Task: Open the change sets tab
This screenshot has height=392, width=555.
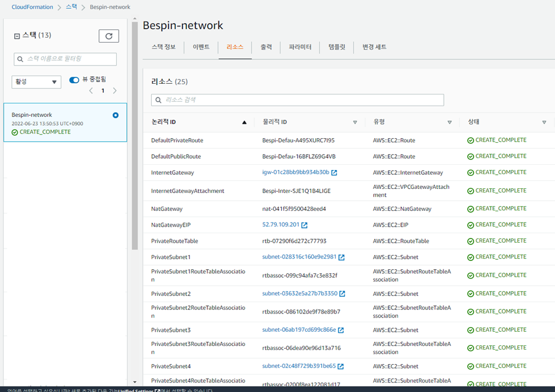Action: point(374,47)
